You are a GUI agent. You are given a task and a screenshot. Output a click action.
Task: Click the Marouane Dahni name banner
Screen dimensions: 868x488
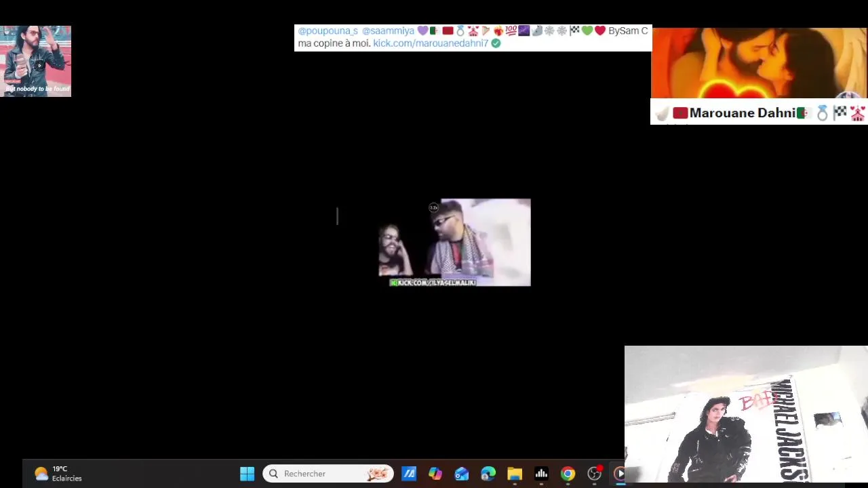point(759,113)
